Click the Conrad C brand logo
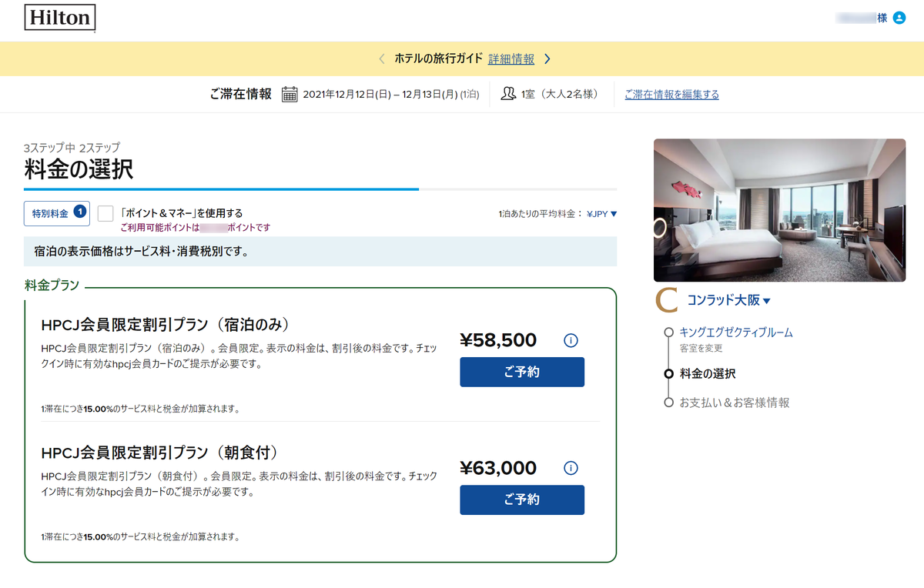Viewport: 924px width, 588px height. (666, 301)
